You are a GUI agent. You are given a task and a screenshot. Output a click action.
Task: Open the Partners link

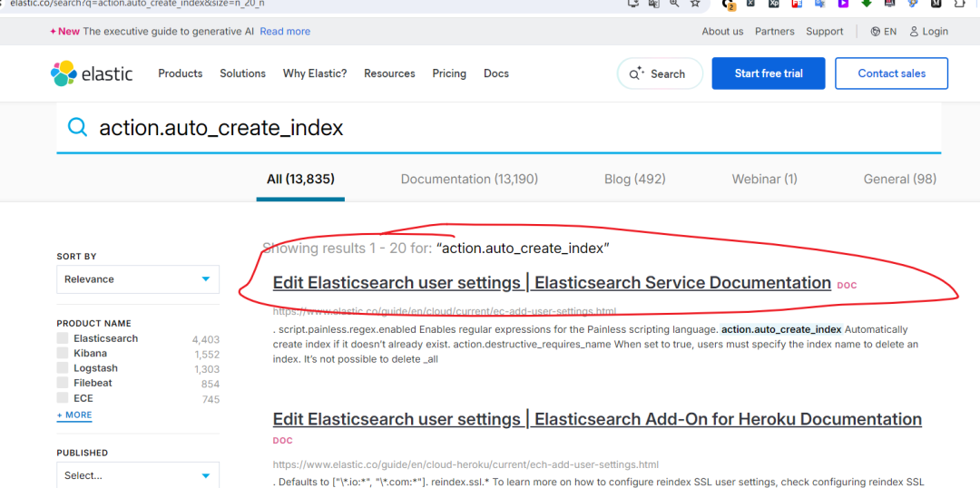coord(774,31)
